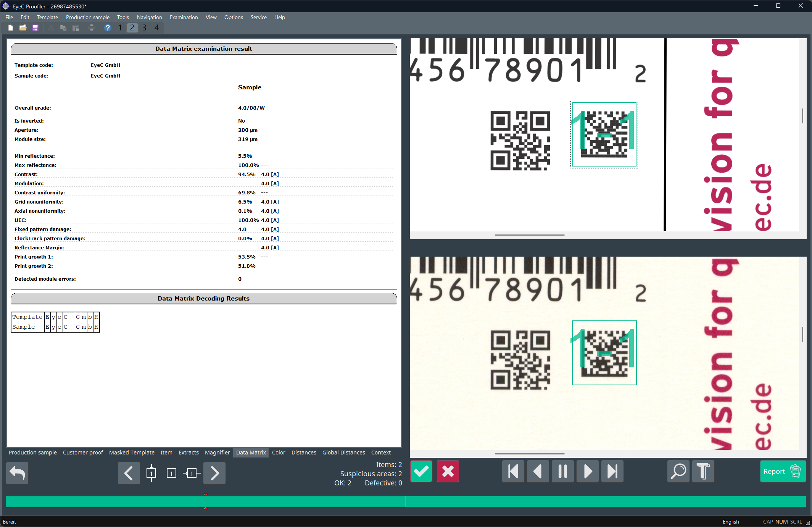This screenshot has height=527, width=812.
Task: Click the English language status bar entry
Action: coord(731,522)
